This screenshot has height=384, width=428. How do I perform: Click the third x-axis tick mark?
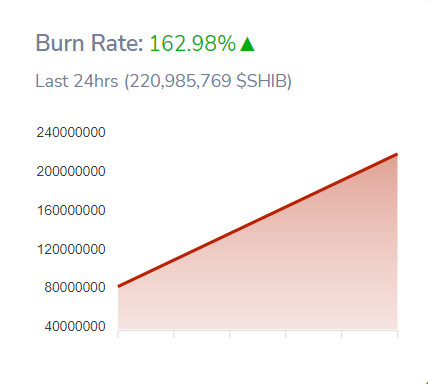coord(230,334)
